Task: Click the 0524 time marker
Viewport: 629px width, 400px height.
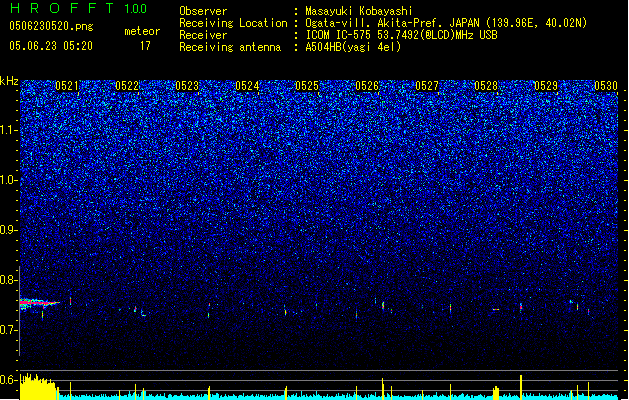Action: 247,86
